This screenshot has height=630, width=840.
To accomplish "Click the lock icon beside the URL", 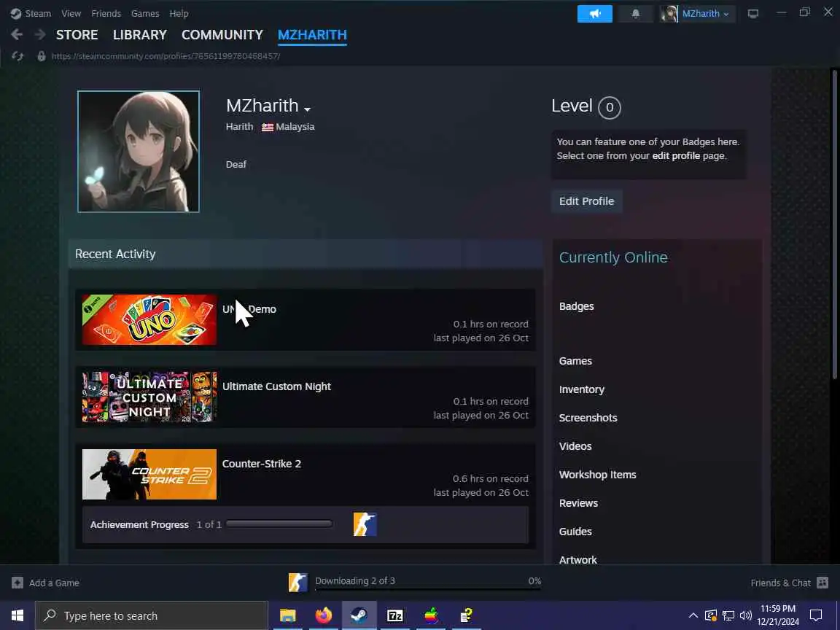I will tap(42, 55).
